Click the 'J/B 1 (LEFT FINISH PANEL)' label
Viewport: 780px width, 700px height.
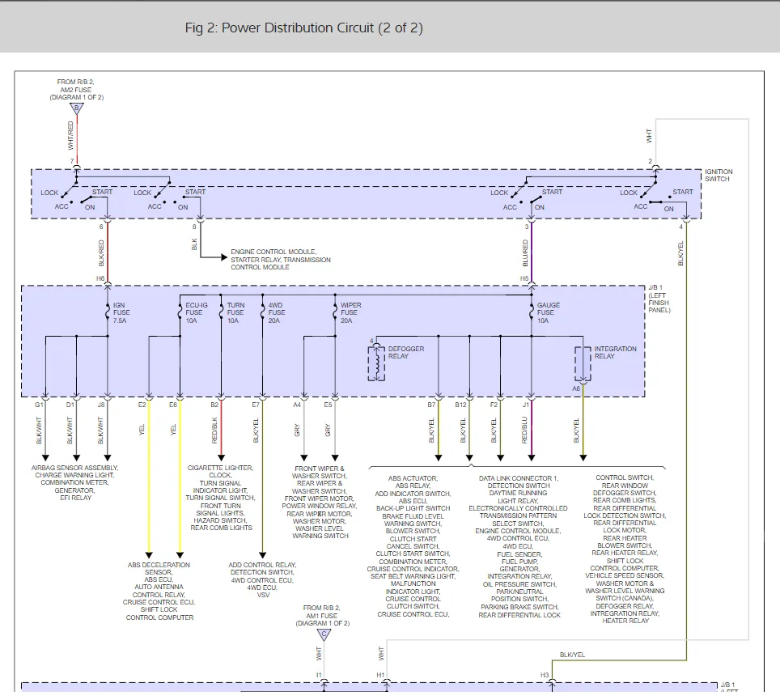click(x=659, y=299)
